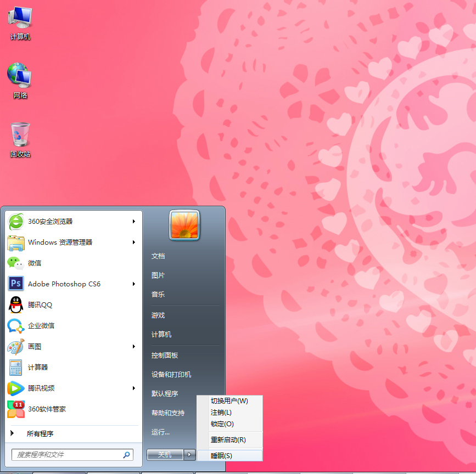
Task: Open 音乐 in the Start menu
Action: 158,295
